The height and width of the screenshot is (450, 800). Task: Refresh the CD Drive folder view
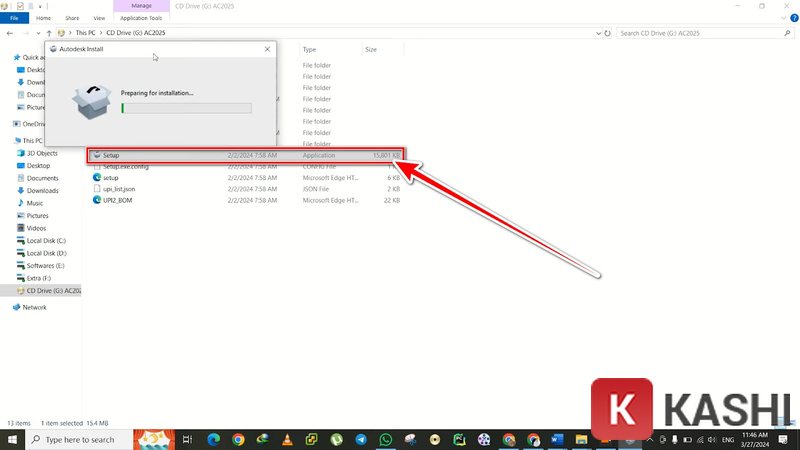pyautogui.click(x=607, y=33)
